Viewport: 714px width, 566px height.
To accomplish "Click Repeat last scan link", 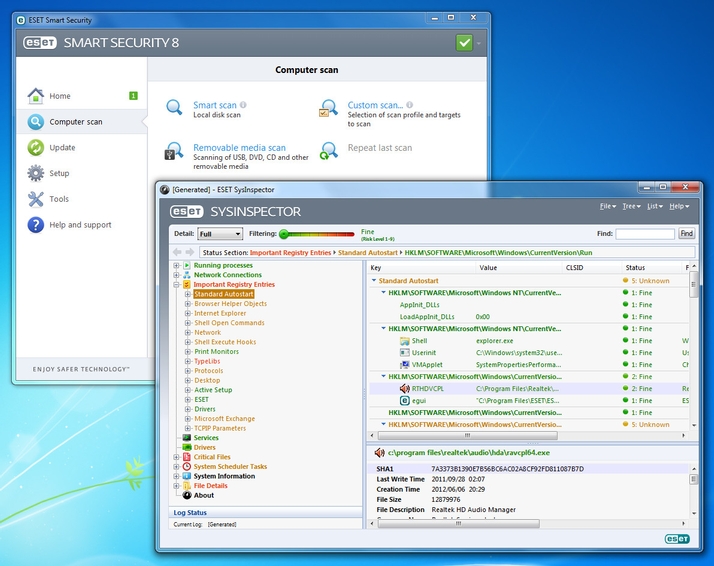I will [x=380, y=148].
